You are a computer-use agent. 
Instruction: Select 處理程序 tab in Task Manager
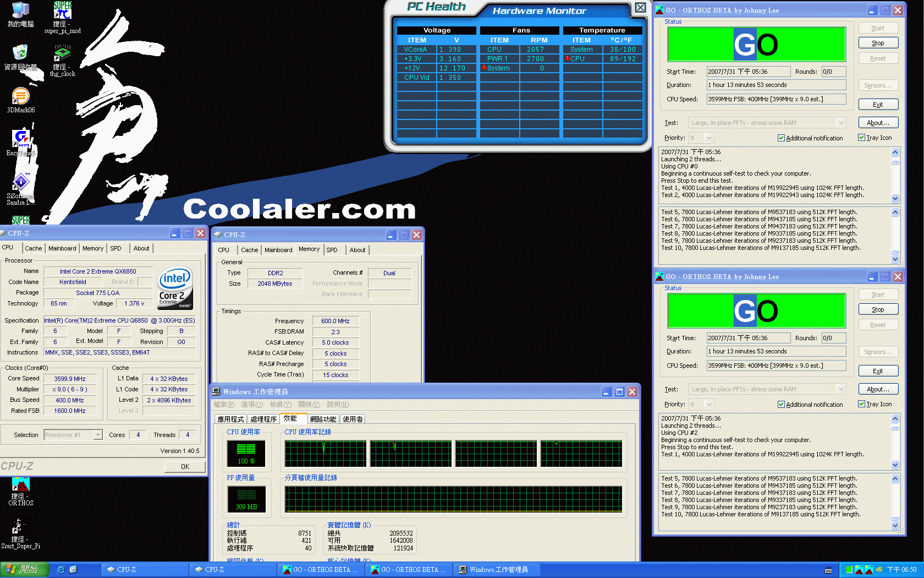[x=263, y=419]
